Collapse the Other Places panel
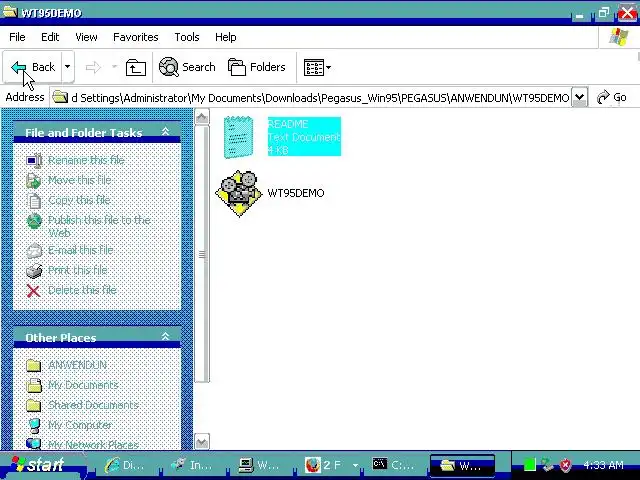This screenshot has height=480, width=640. [x=165, y=336]
